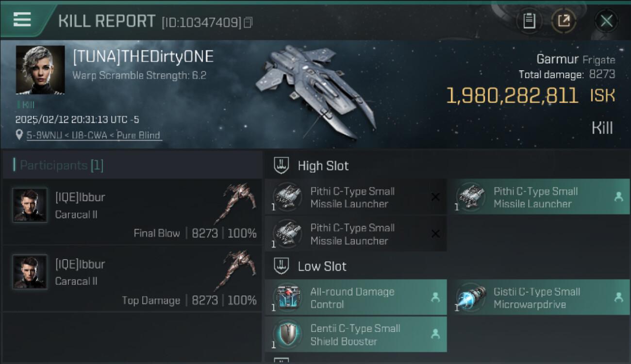Viewport: 631px width, 364px height.
Task: Click Ibbur's portrait in Final Blow row
Action: [x=30, y=205]
